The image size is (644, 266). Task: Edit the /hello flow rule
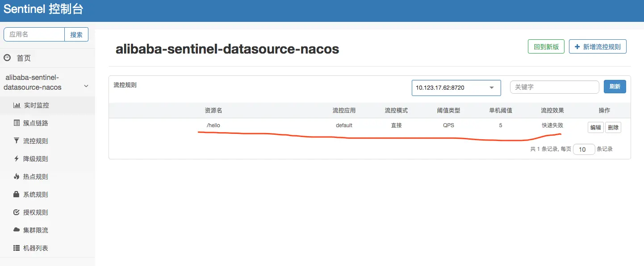tap(595, 127)
